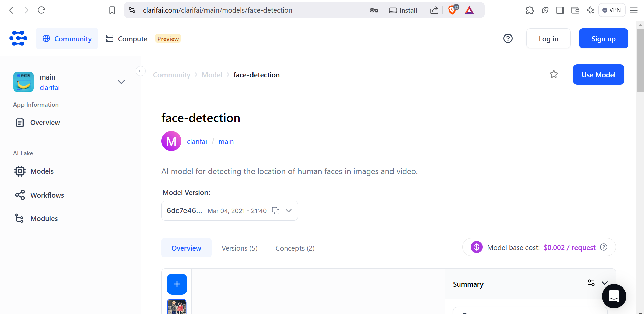Viewport: 644px width, 314px height.
Task: Toggle the browser sidebar panel
Action: tap(560, 10)
